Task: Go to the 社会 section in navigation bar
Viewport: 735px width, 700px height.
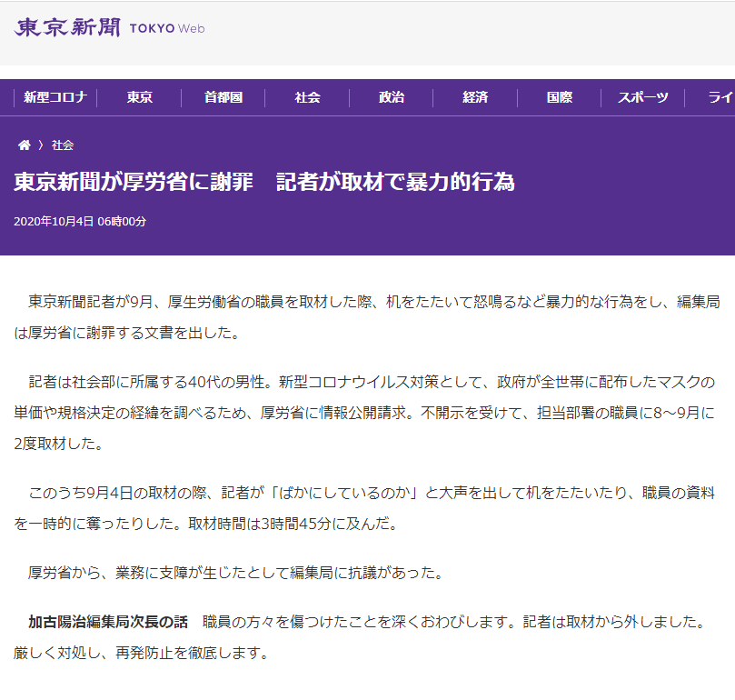Action: click(x=307, y=97)
